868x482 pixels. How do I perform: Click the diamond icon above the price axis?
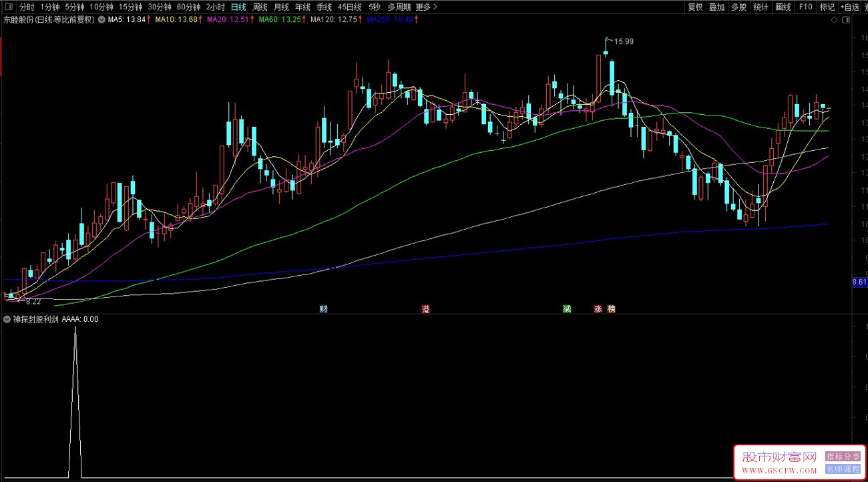point(835,20)
